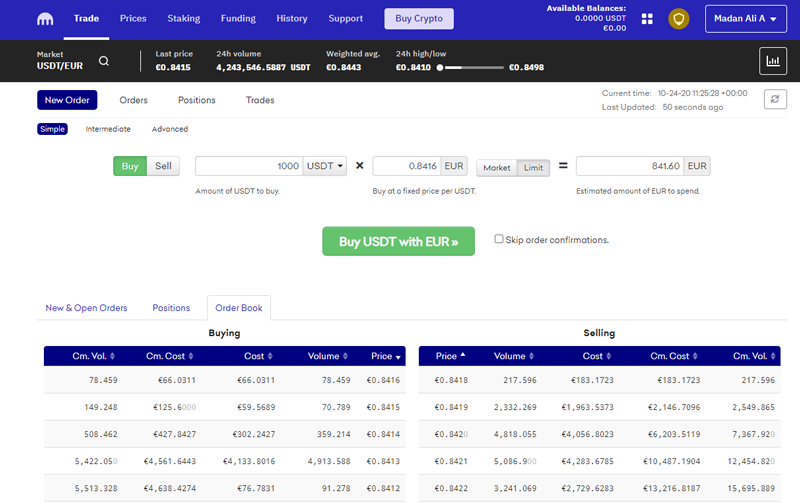Click buy price €0.8415 row
The height and width of the screenshot is (504, 800).
[x=224, y=407]
